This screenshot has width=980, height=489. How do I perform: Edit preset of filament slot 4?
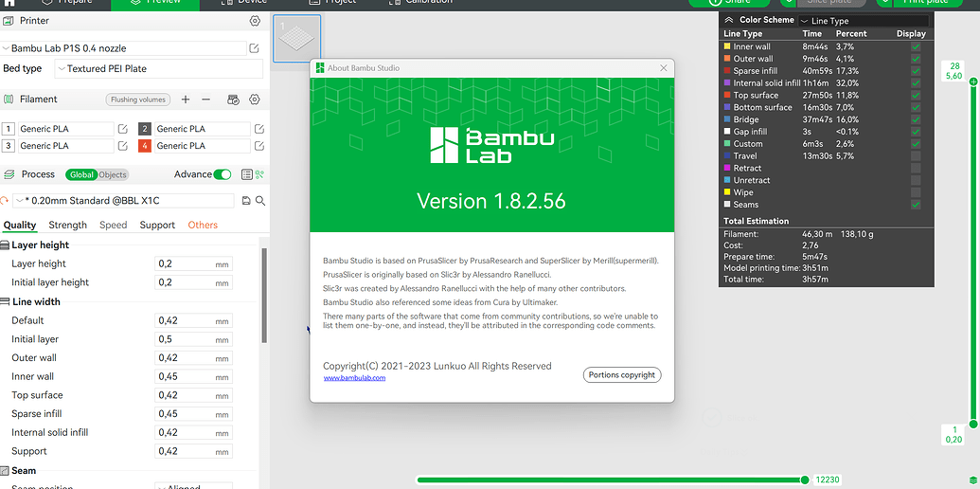[x=259, y=146]
